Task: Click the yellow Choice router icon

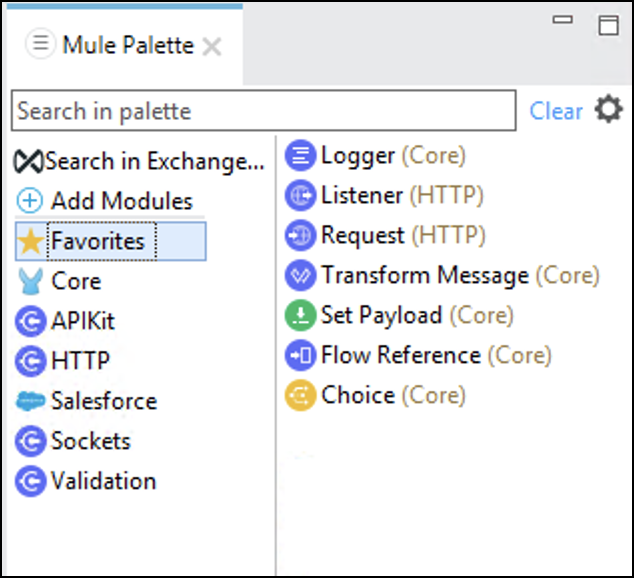Action: pos(300,395)
